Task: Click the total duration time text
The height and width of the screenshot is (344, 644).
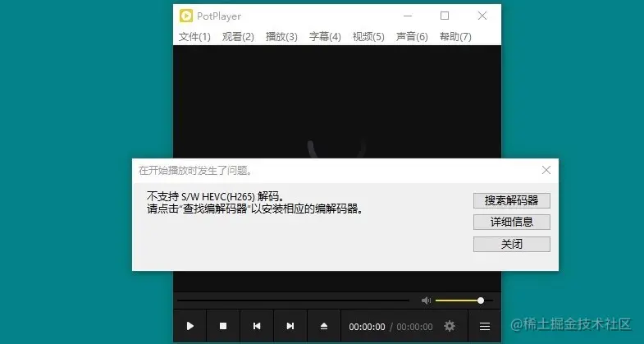Action: click(x=414, y=327)
